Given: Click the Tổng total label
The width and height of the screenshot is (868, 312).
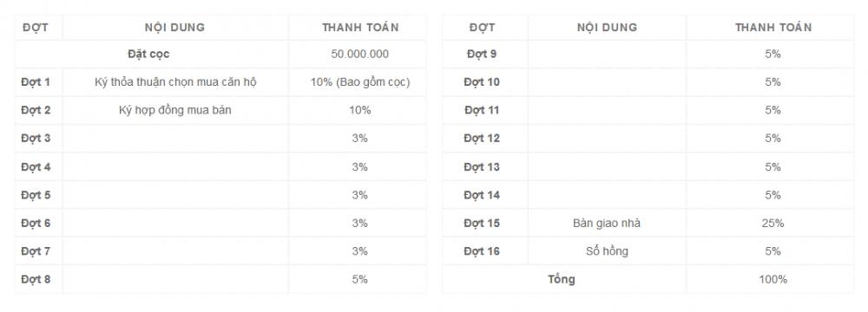Looking at the screenshot, I should click(x=562, y=279).
